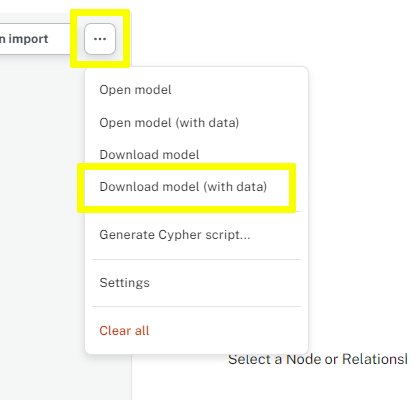Open Settings from the dropdown menu
415x400 pixels.
point(124,283)
